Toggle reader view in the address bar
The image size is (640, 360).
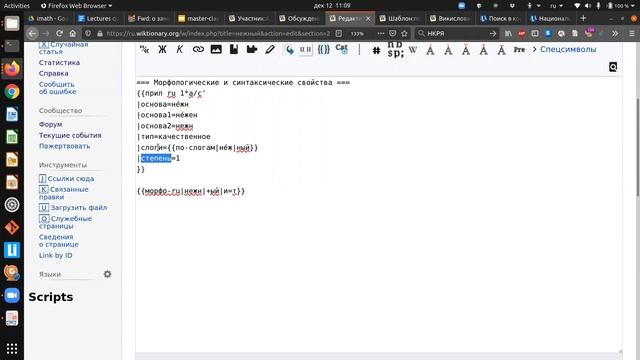click(339, 33)
